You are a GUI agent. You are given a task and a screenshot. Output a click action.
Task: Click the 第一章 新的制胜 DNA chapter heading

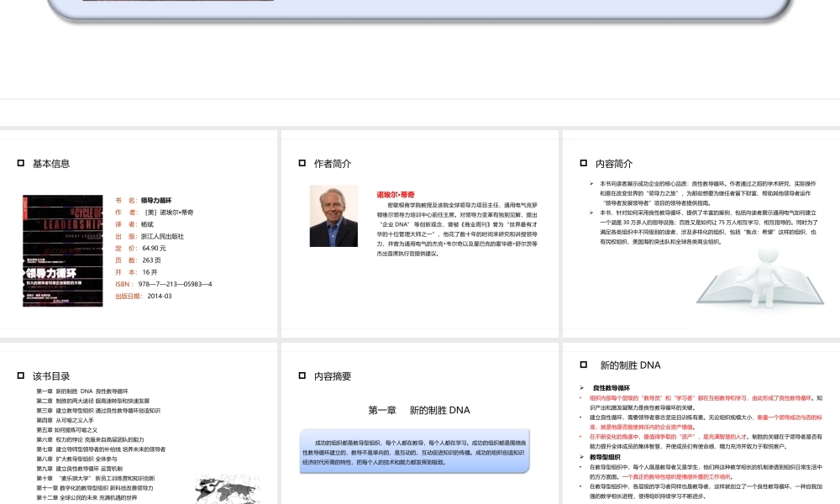pos(419,410)
